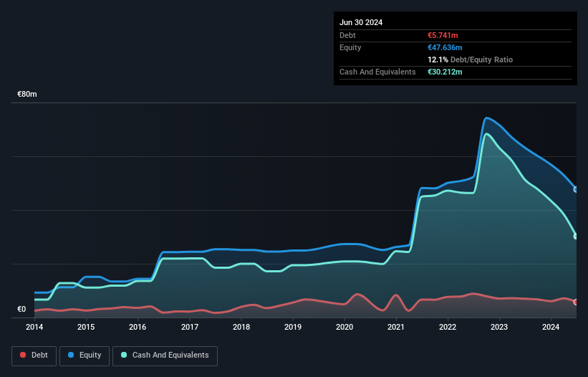Click the Jun 30 2024 tooltip date
The image size is (588, 377).
tap(361, 22)
